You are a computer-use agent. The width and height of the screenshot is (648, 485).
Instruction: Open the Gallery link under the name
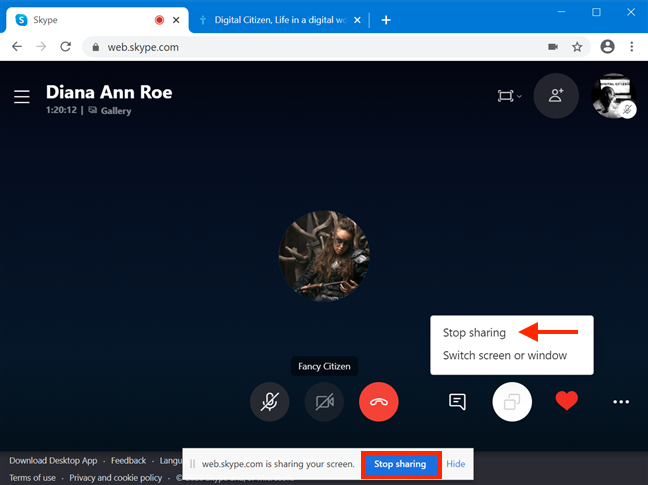(x=110, y=111)
